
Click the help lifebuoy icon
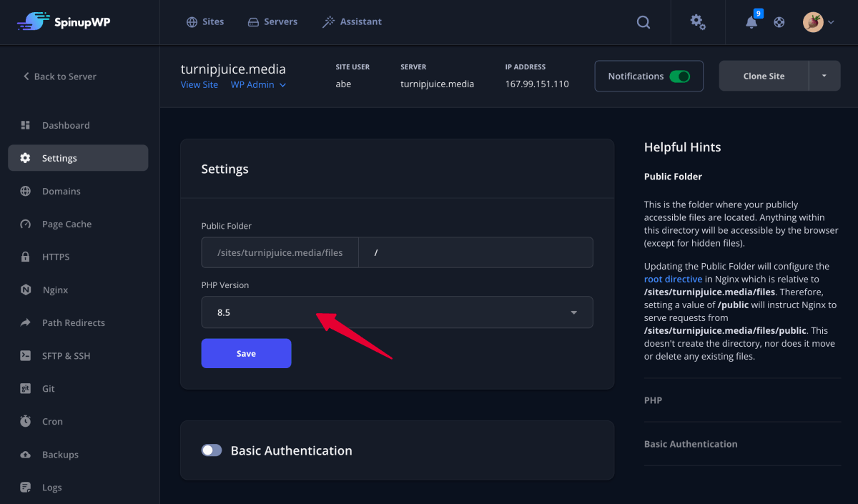[779, 22]
